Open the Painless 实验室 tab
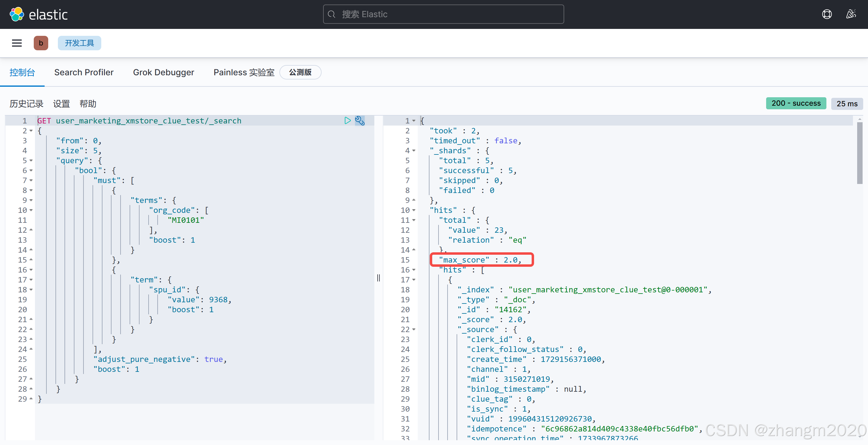This screenshot has height=445, width=868. (x=243, y=72)
